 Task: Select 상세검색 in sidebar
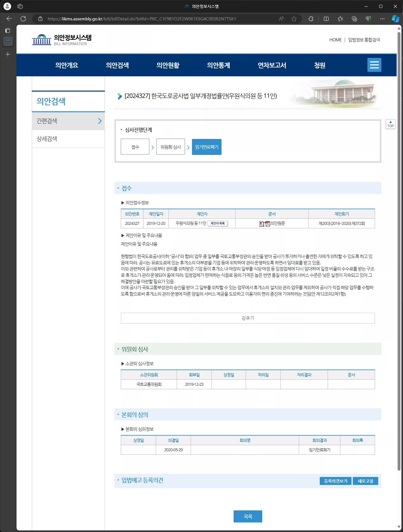click(x=68, y=139)
